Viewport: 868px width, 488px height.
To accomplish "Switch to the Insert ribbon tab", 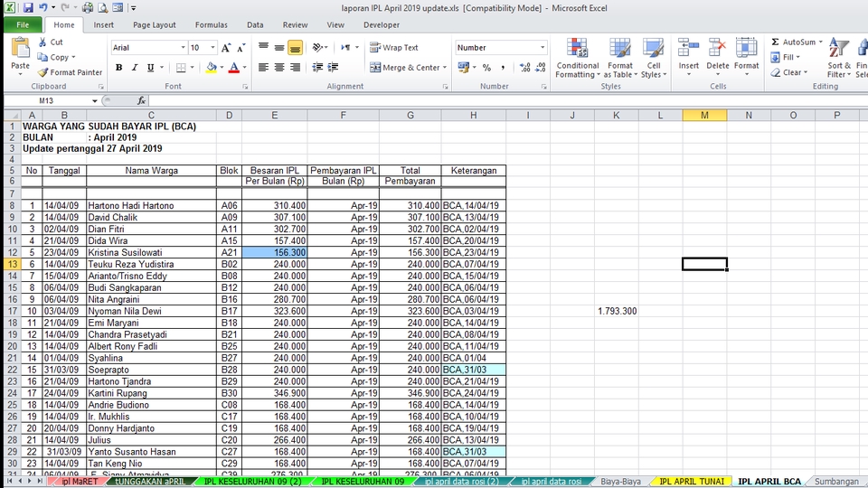I will [x=103, y=25].
